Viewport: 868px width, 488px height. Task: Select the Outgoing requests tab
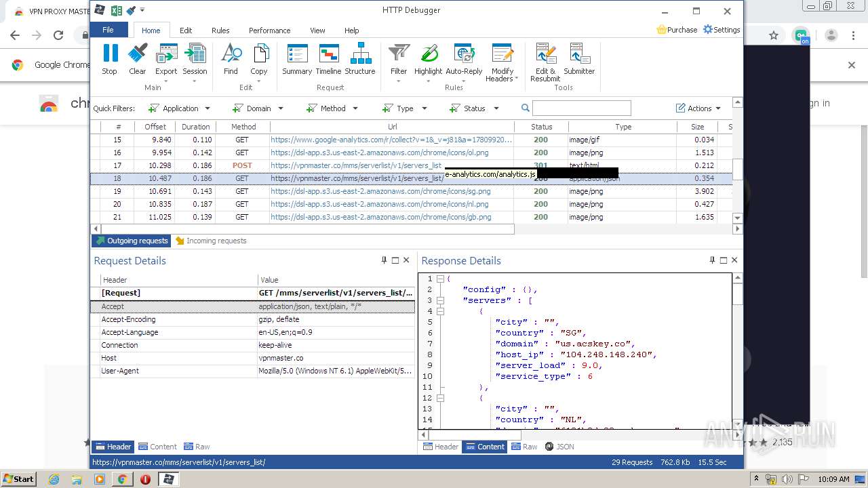pos(132,241)
